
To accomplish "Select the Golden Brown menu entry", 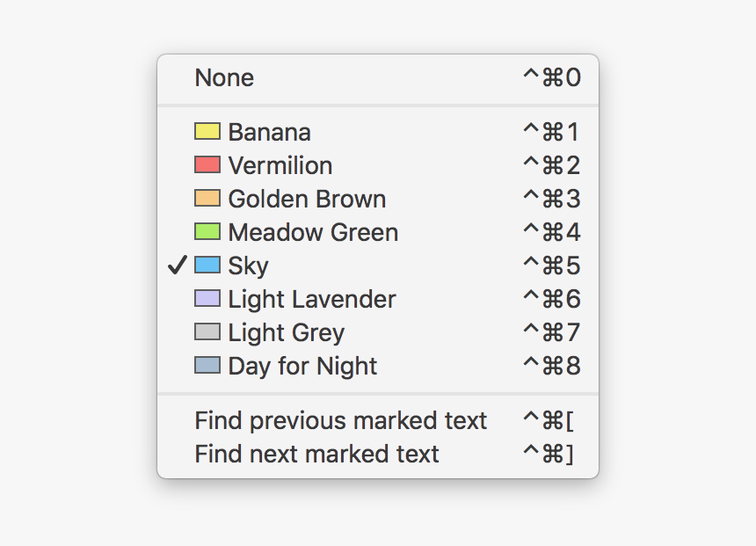I will pyautogui.click(x=307, y=200).
